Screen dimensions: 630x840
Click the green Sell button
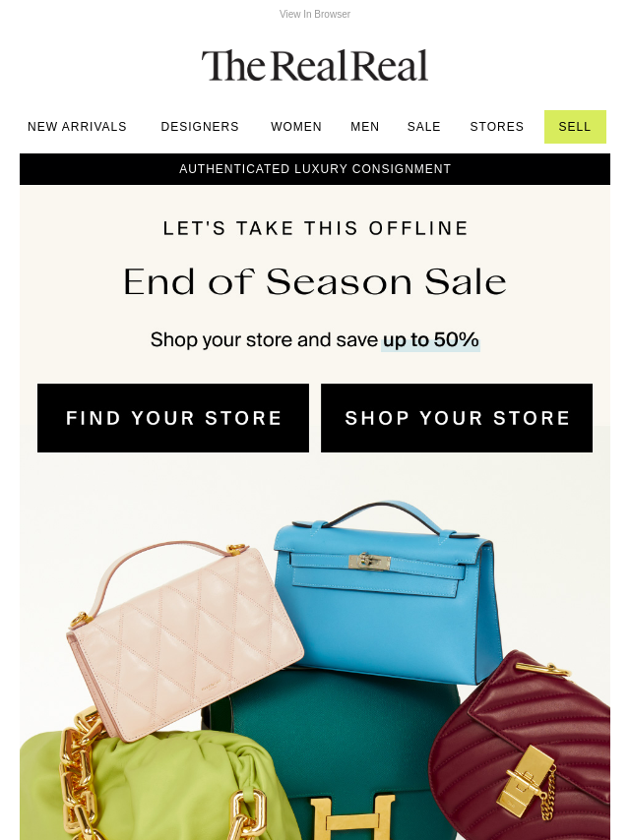point(575,127)
